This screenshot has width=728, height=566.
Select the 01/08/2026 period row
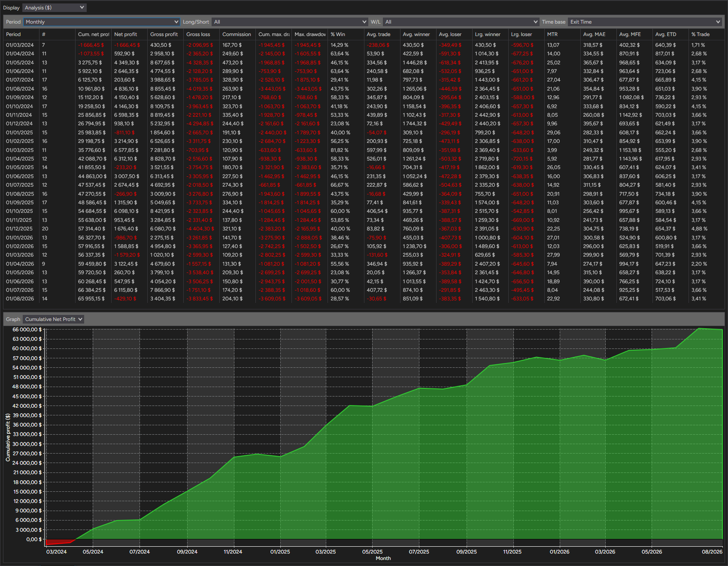click(x=364, y=299)
